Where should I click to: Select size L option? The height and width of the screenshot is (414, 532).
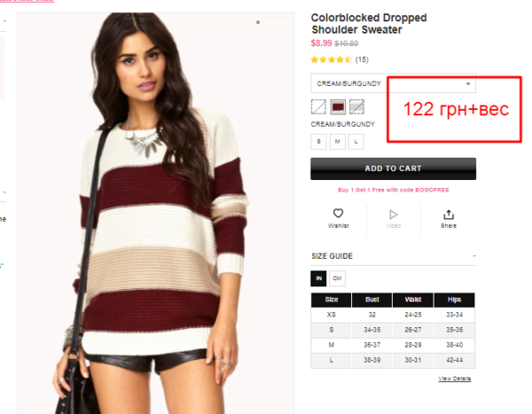tap(356, 142)
